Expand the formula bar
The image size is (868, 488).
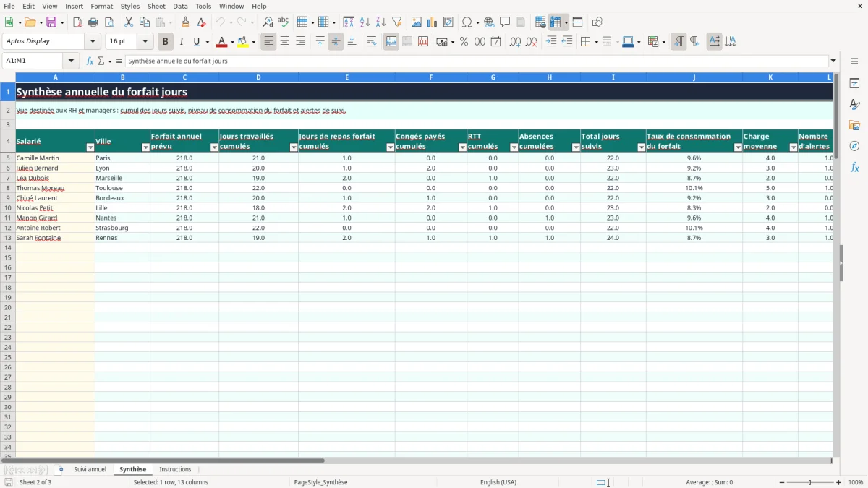click(x=833, y=61)
